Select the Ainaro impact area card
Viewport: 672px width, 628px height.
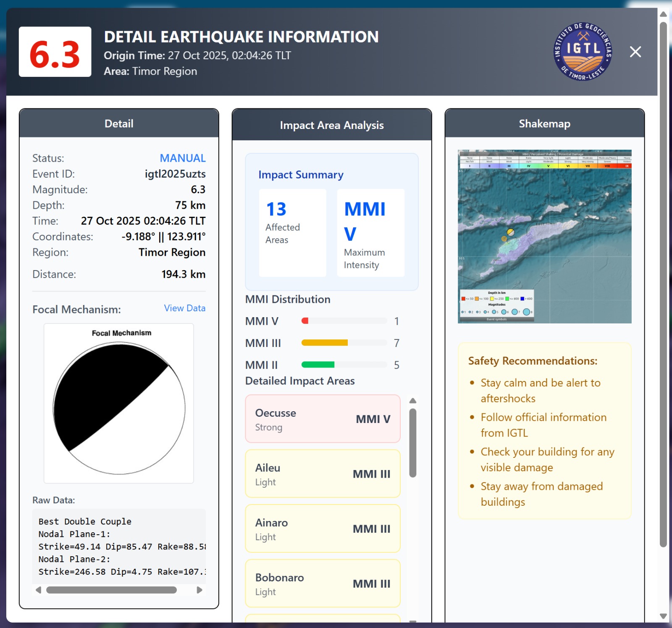pos(323,528)
